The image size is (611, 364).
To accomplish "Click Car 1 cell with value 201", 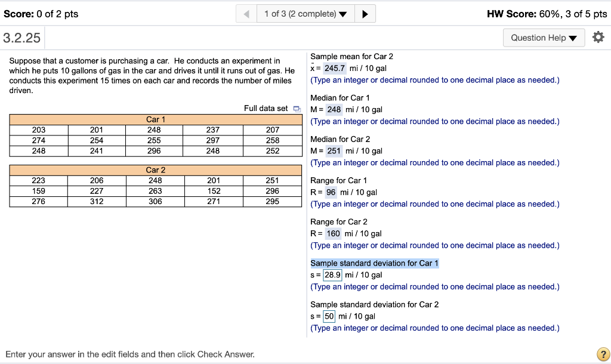I will coord(97,129).
